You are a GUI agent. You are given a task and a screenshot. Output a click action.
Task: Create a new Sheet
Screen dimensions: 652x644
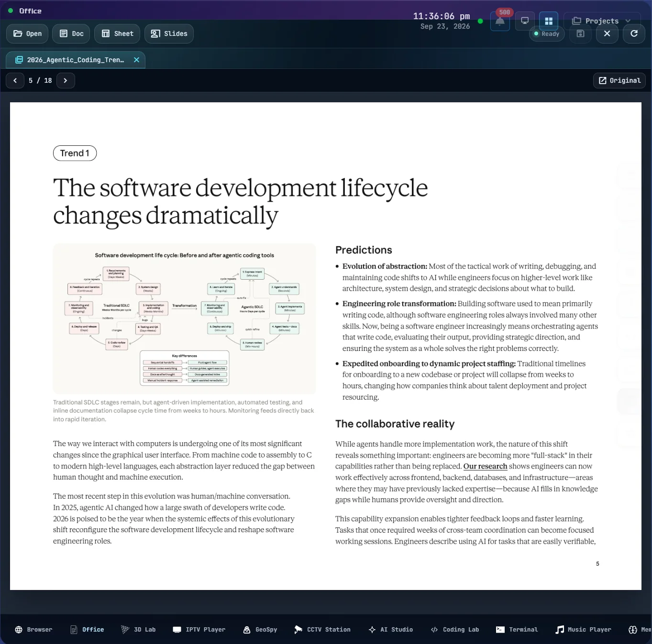click(117, 33)
